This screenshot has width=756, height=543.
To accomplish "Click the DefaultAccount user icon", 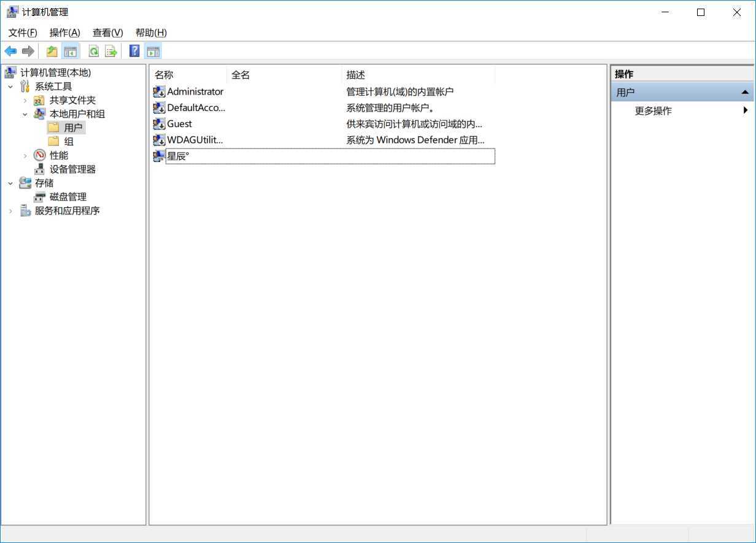I will (x=159, y=108).
